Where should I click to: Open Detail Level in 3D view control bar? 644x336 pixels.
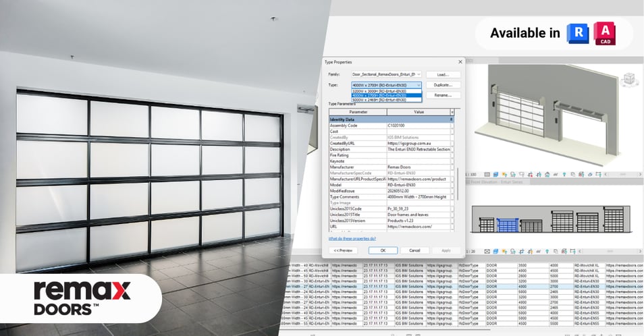487,174
